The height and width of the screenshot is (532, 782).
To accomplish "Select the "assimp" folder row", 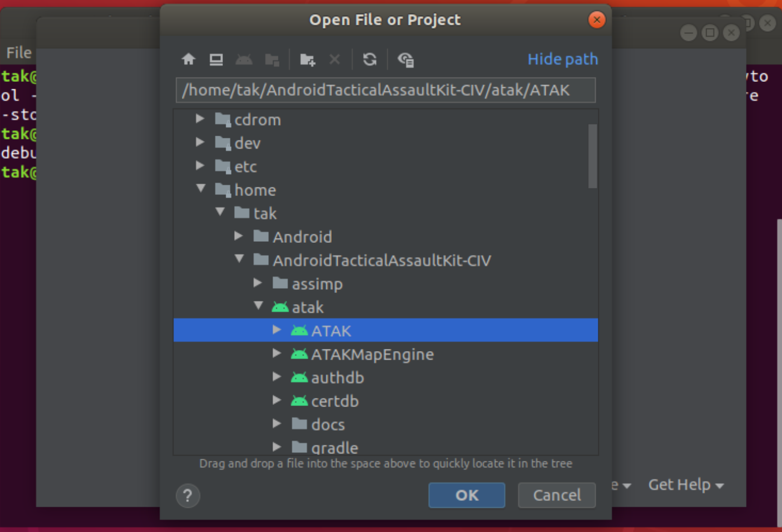I will click(386, 284).
